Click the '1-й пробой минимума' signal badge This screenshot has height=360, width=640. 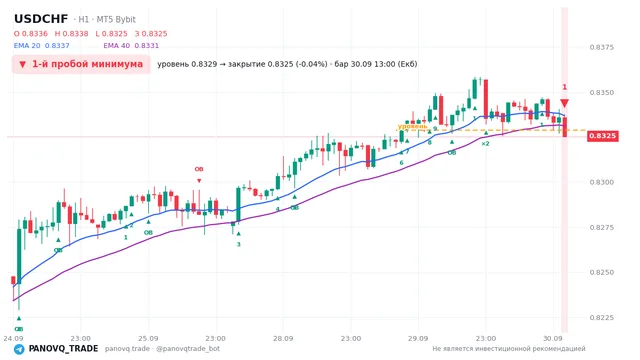[x=81, y=64]
